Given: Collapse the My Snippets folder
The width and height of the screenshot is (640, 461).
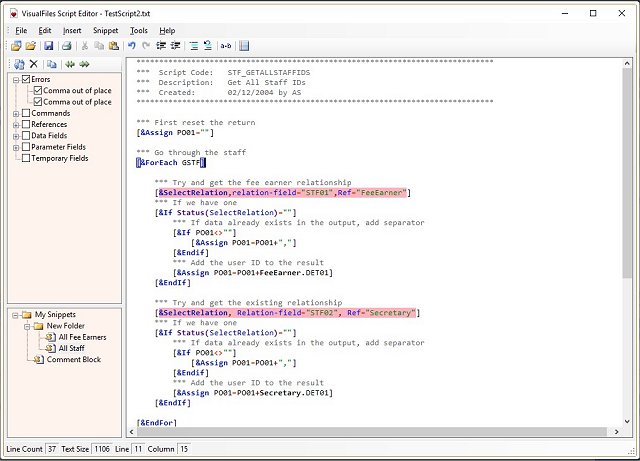Looking at the screenshot, I should coord(15,315).
